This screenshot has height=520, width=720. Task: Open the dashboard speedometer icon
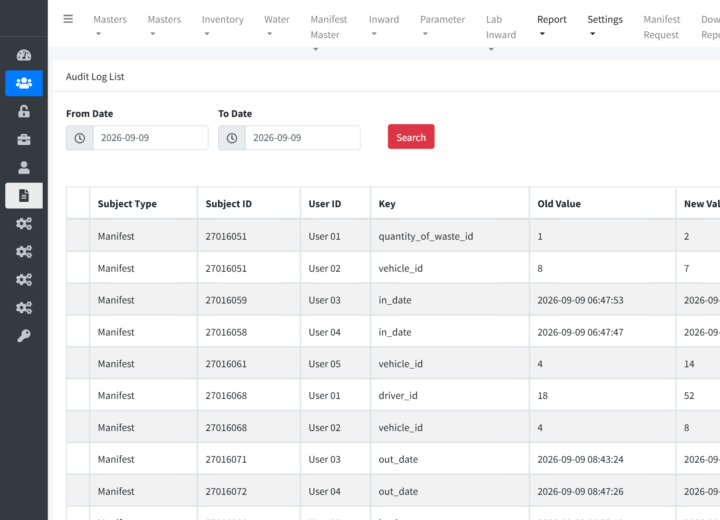[24, 55]
